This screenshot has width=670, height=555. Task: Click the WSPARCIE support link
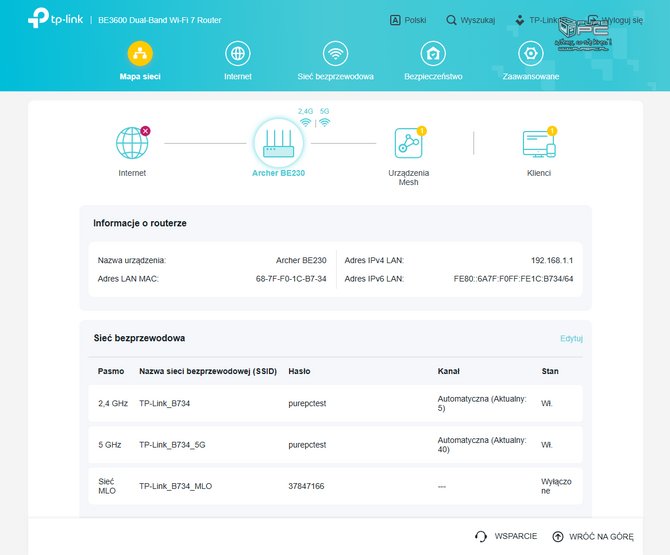[506, 536]
